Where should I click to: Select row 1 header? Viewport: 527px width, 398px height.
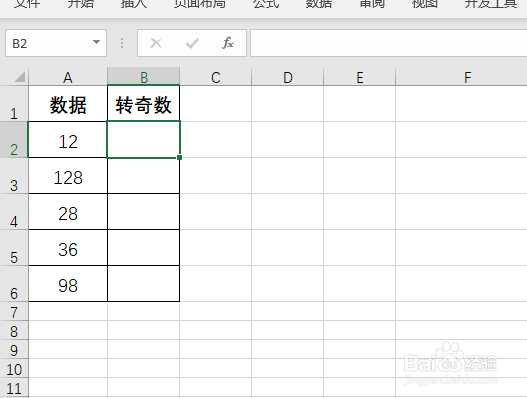point(14,104)
